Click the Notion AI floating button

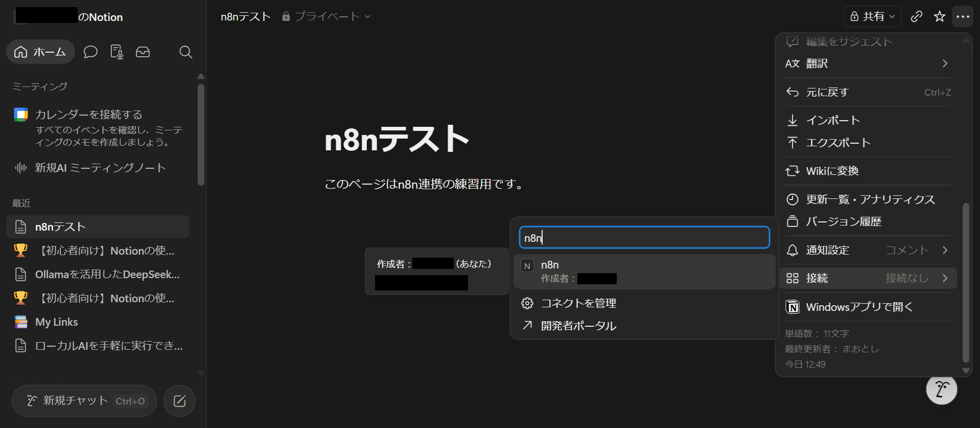click(x=942, y=389)
